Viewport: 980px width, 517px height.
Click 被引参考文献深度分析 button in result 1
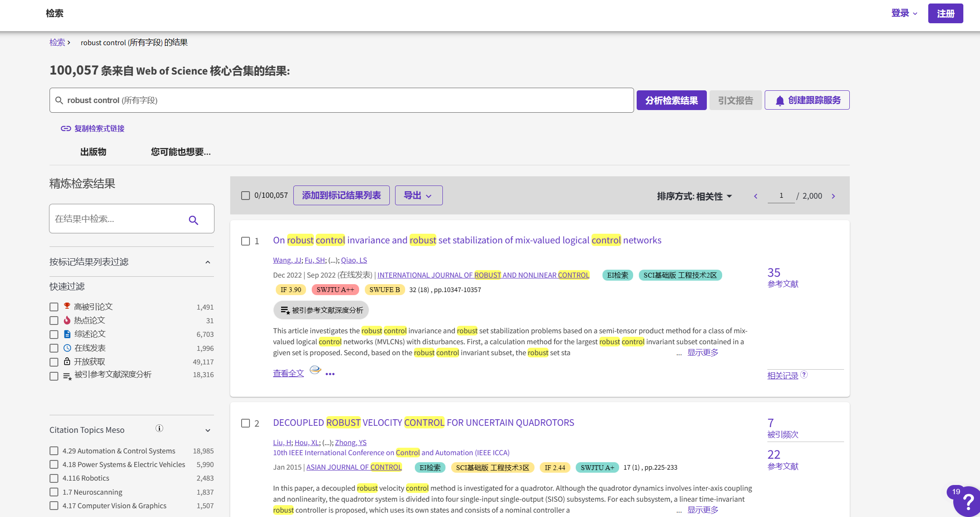tap(321, 310)
